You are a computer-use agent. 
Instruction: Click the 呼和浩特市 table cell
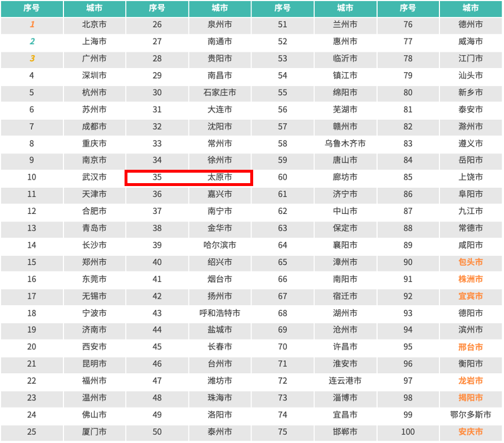[x=219, y=313]
